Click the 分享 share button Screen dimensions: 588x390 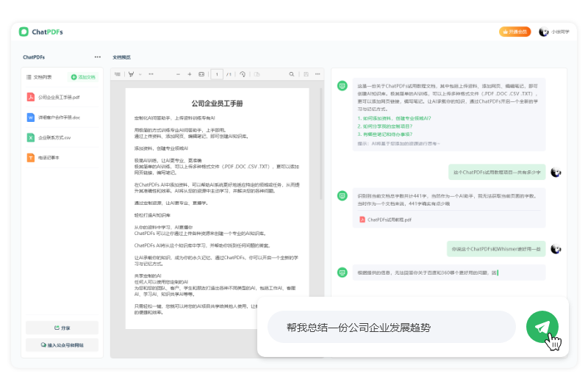tap(62, 328)
